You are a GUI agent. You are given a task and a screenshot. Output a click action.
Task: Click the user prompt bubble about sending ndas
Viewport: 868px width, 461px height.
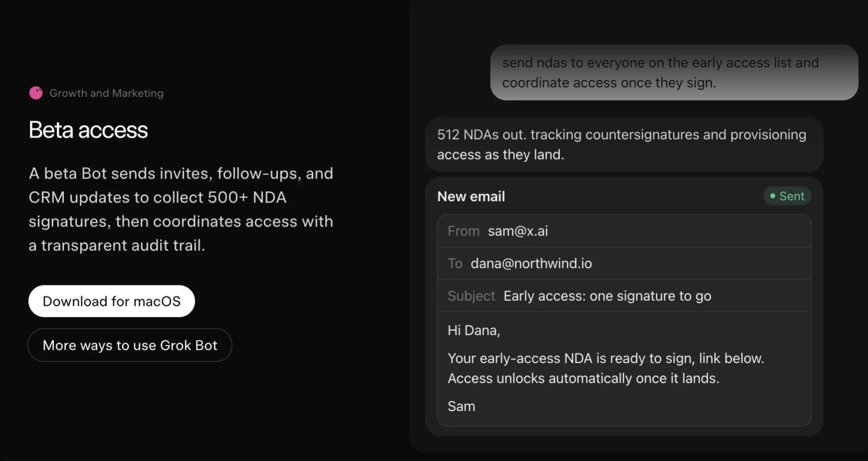coord(674,72)
